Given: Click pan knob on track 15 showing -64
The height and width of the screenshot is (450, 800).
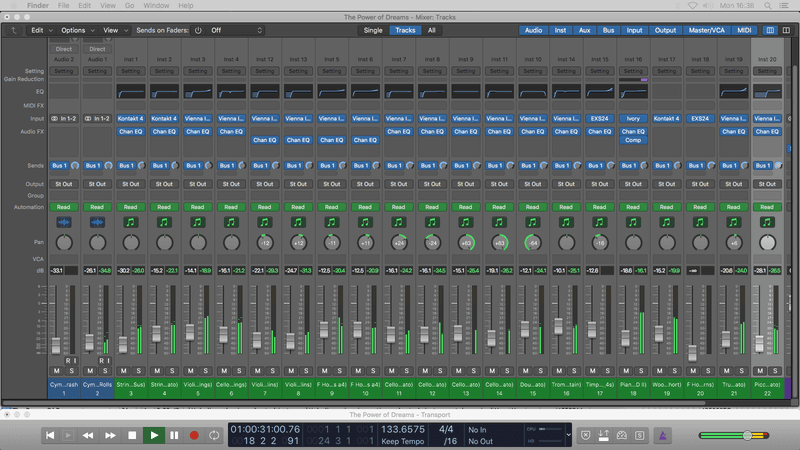Looking at the screenshot, I should [533, 243].
